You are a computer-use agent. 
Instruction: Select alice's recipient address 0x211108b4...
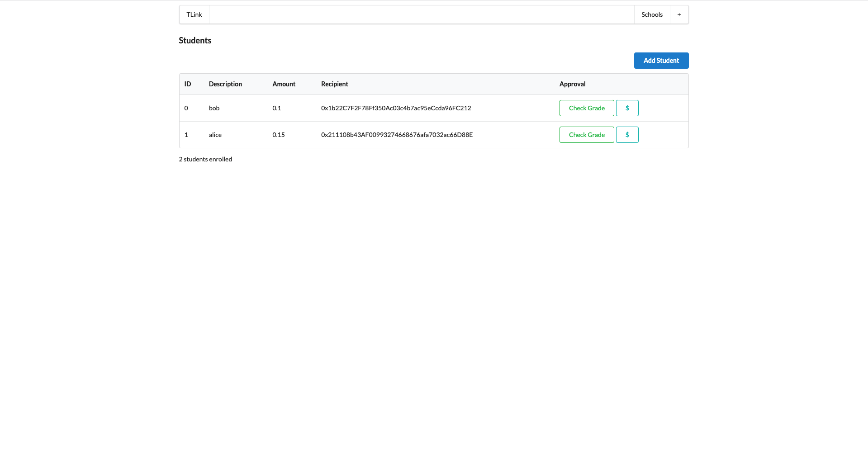click(397, 135)
